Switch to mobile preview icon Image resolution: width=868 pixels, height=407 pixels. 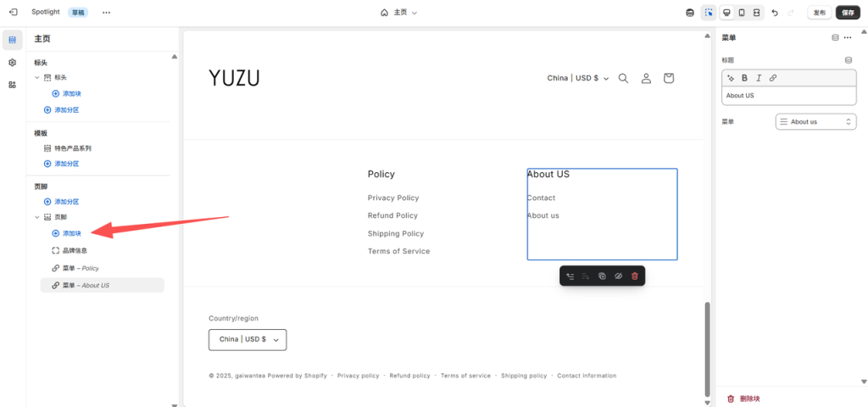pyautogui.click(x=742, y=13)
